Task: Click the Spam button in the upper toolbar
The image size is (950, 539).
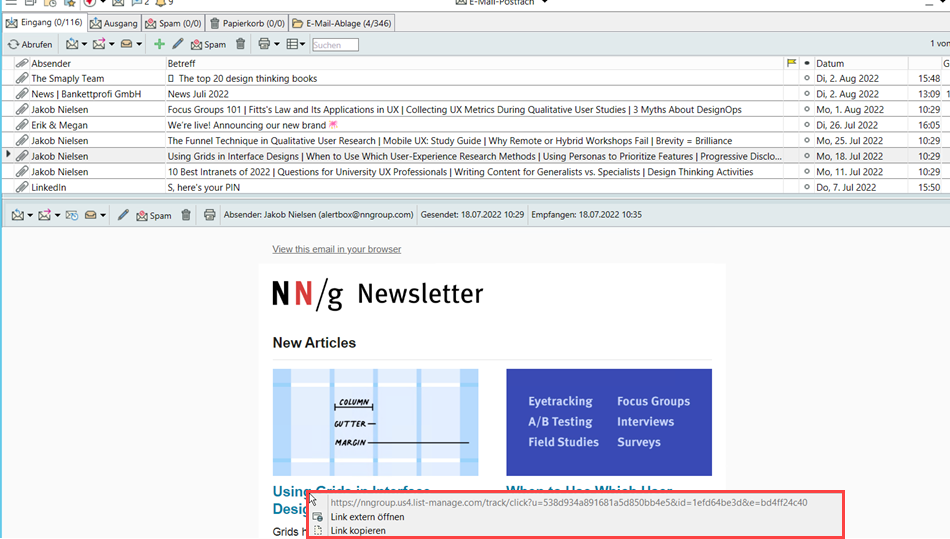Action: (x=208, y=44)
